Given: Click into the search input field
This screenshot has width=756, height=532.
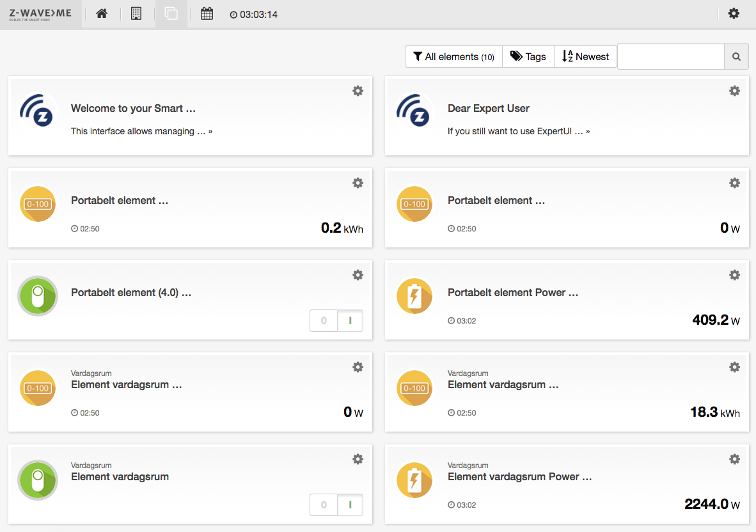Looking at the screenshot, I should 670,57.
